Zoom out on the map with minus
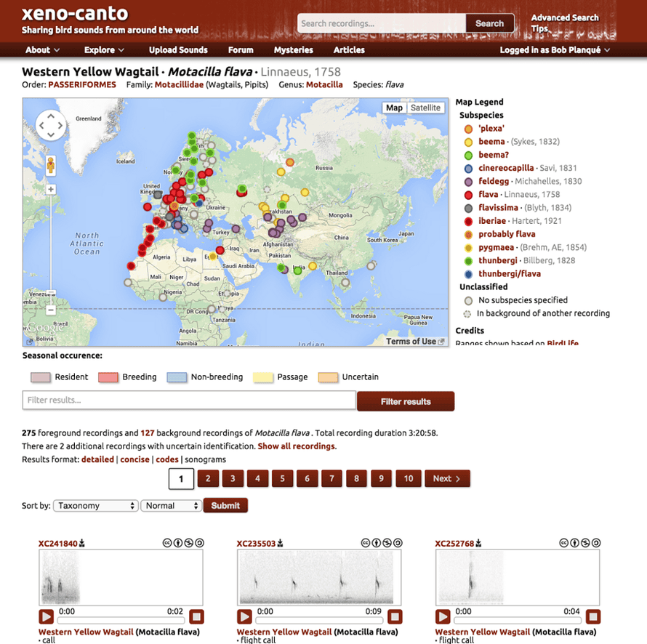 pos(51,310)
